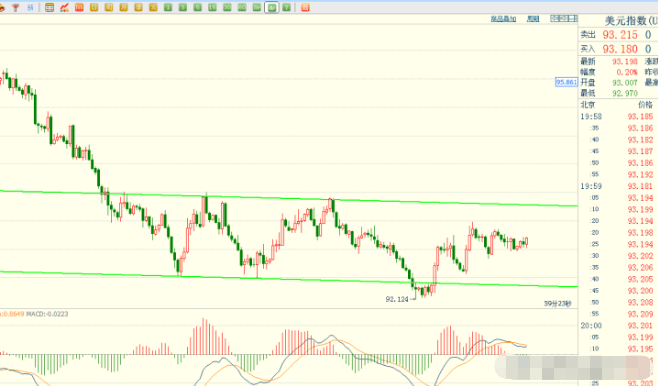Image resolution: width=658 pixels, height=386 pixels.
Task: Select the 19:59 tick row at 93.181
Action: click(x=618, y=186)
